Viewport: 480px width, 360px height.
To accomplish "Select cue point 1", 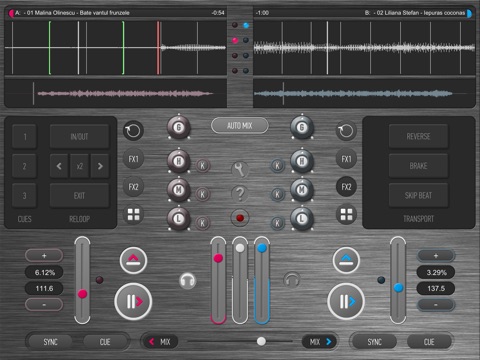I will [x=24, y=137].
